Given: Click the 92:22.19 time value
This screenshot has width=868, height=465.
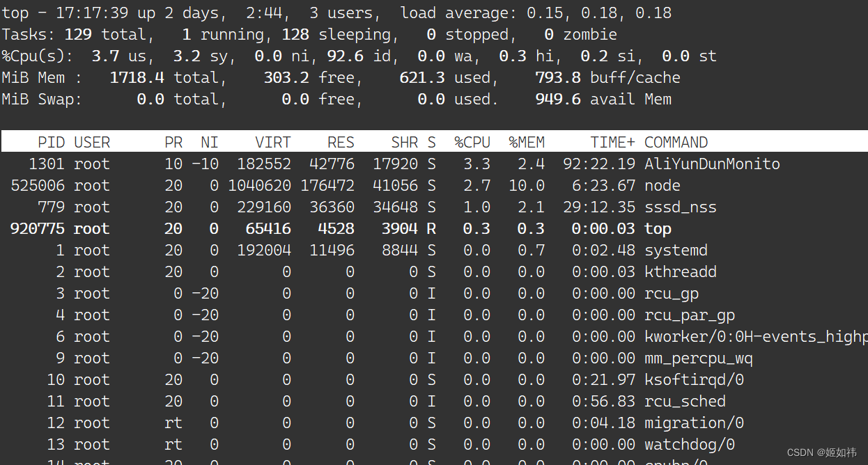Looking at the screenshot, I should pyautogui.click(x=599, y=164).
